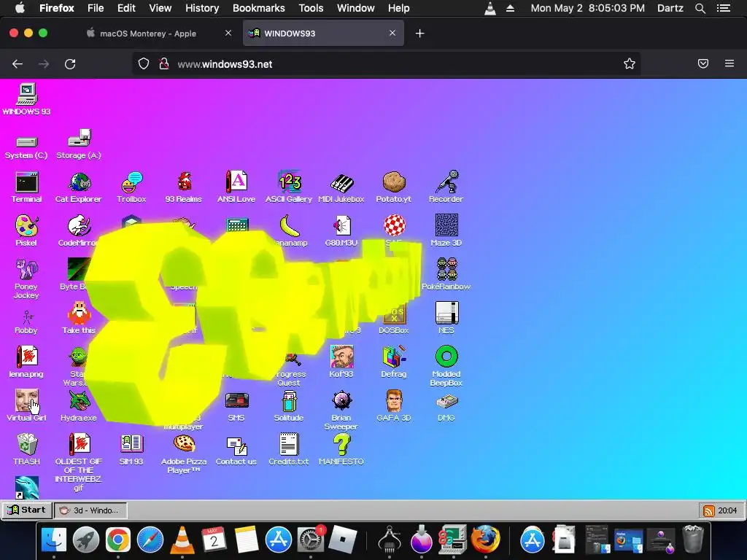Click the Windows 93 Start button
This screenshot has width=747, height=560.
click(27, 510)
